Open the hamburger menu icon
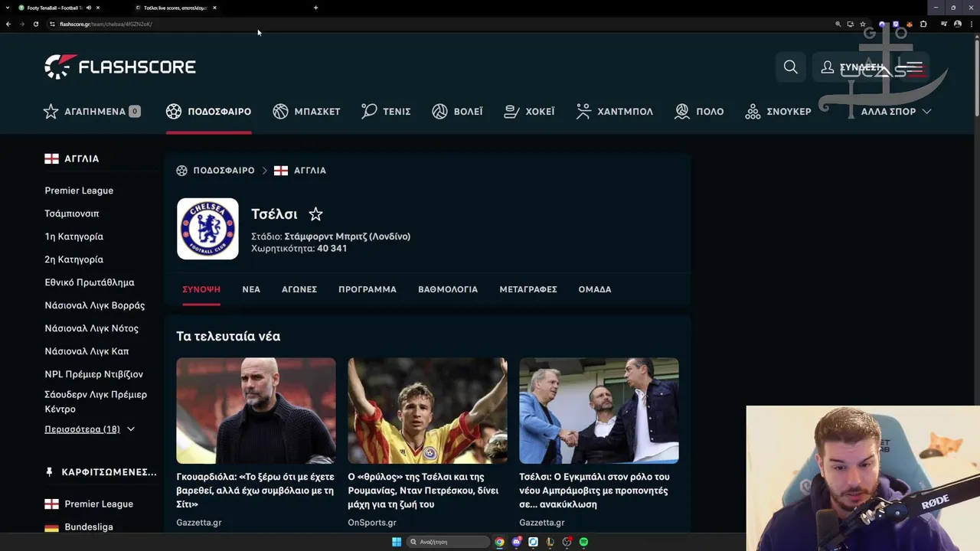Image resolution: width=980 pixels, height=551 pixels. pyautogui.click(x=914, y=67)
